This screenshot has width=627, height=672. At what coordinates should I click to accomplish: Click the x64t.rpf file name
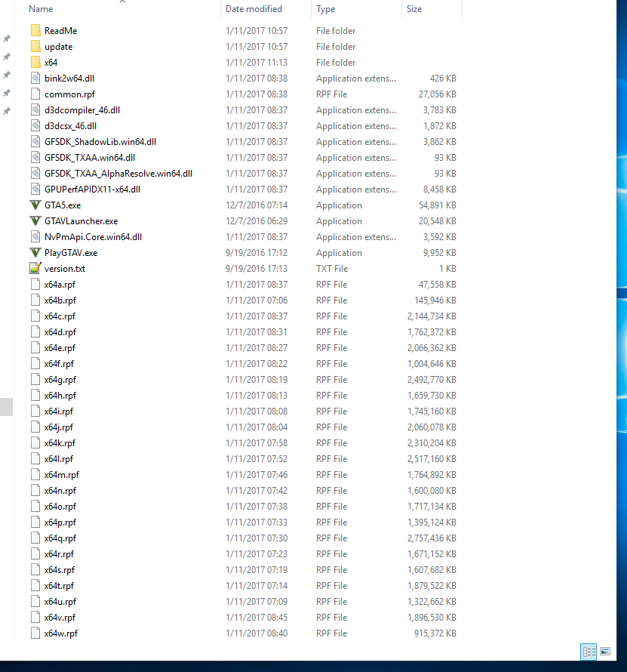[x=59, y=586]
